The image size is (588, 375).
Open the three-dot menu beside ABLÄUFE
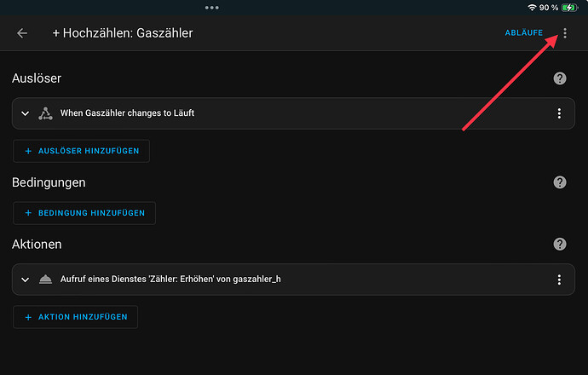[x=565, y=33]
